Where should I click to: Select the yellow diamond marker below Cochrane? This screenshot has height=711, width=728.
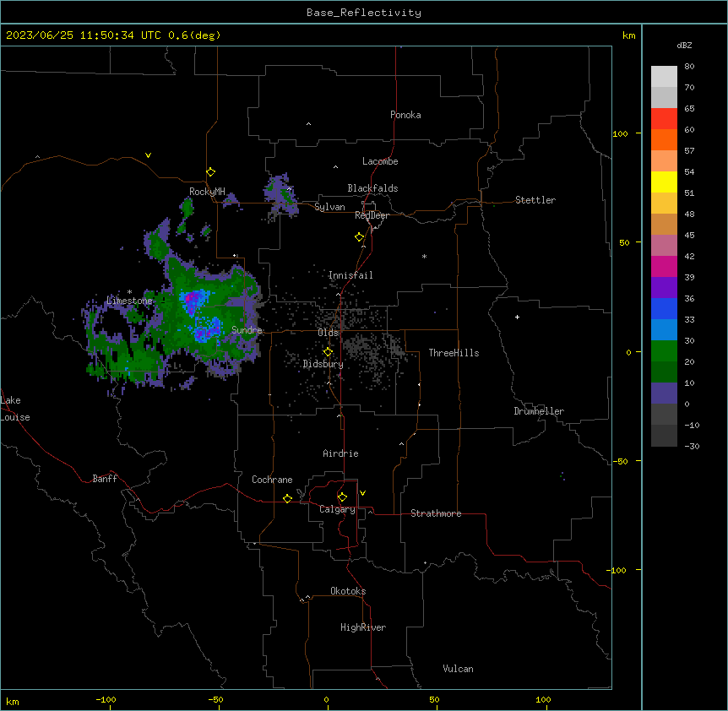click(287, 498)
